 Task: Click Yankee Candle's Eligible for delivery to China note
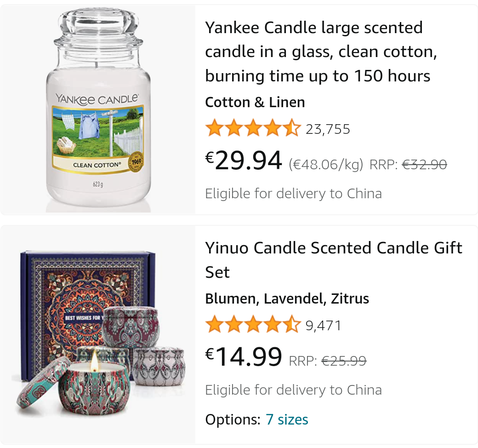click(x=293, y=193)
